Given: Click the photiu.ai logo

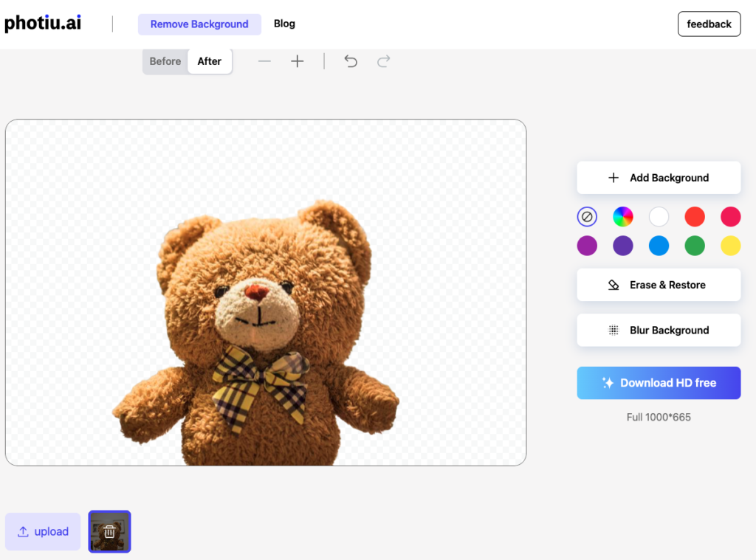Looking at the screenshot, I should (x=43, y=24).
